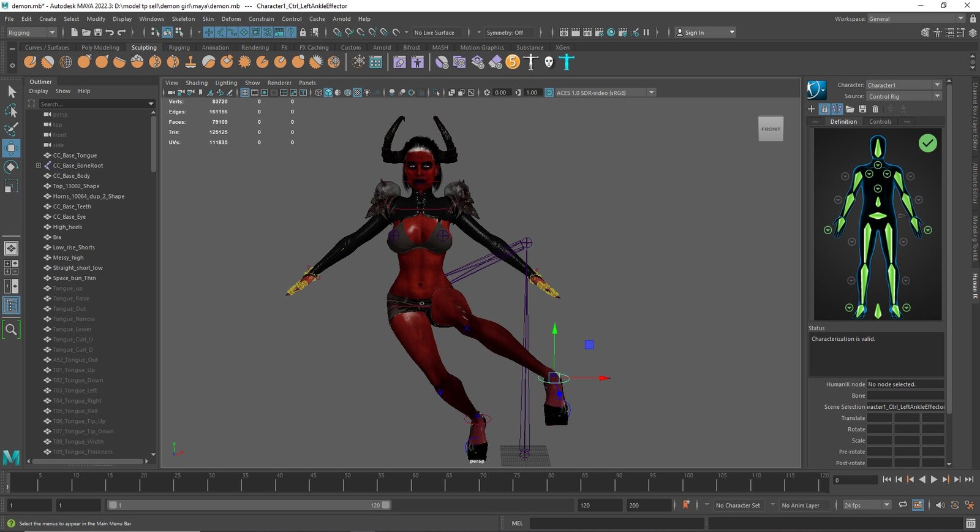Delete characterization with trash icon
This screenshot has height=532, width=980.
[x=875, y=109]
